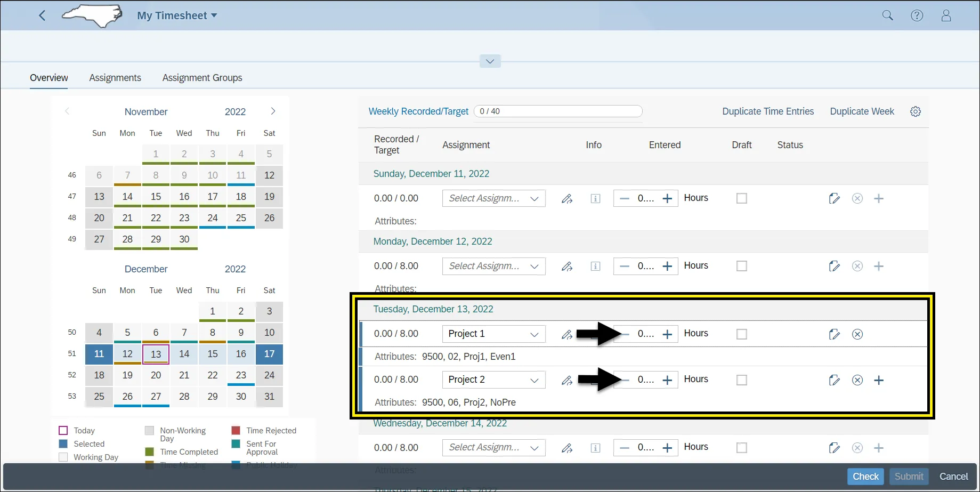Click the back arrow in header
Viewport: 980px width, 492px height.
(42, 15)
